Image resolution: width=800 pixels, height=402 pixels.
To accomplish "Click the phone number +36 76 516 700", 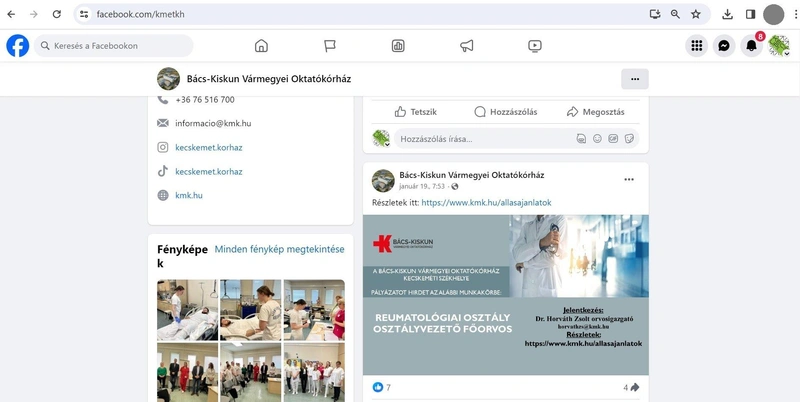I will (x=205, y=99).
